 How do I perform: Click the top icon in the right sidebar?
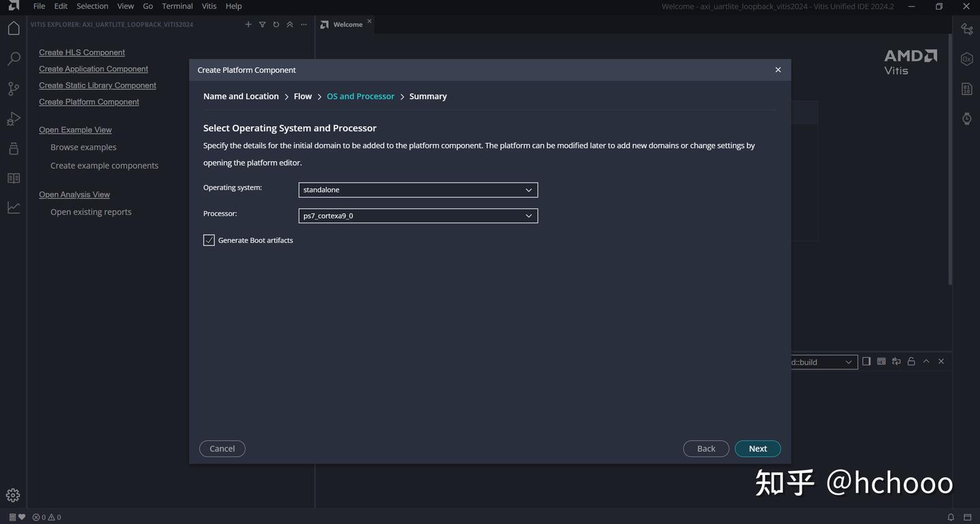[967, 29]
